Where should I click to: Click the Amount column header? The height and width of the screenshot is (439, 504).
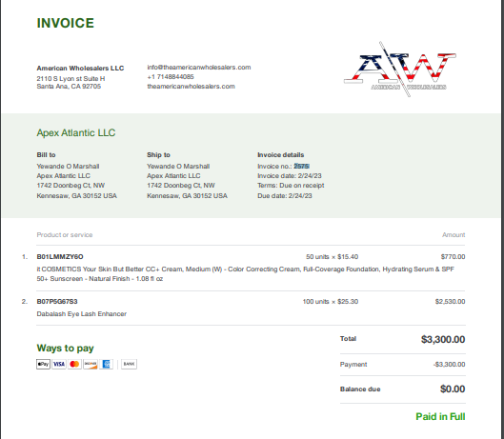(454, 235)
